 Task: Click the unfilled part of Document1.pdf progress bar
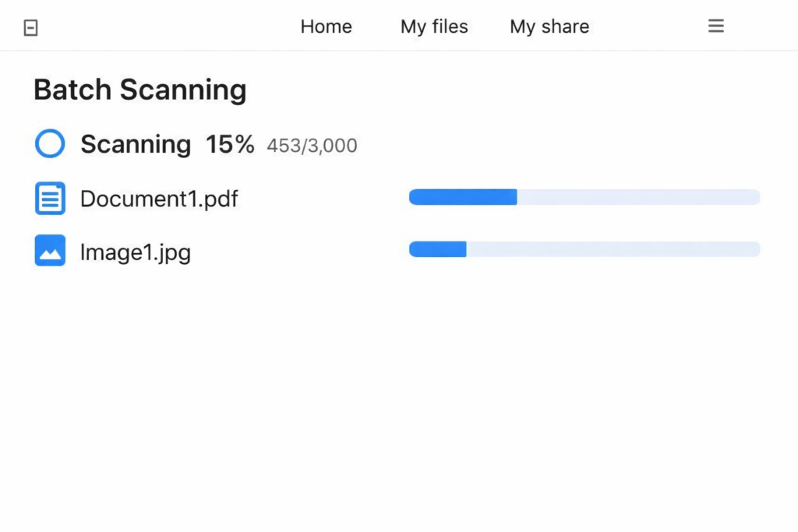[637, 197]
